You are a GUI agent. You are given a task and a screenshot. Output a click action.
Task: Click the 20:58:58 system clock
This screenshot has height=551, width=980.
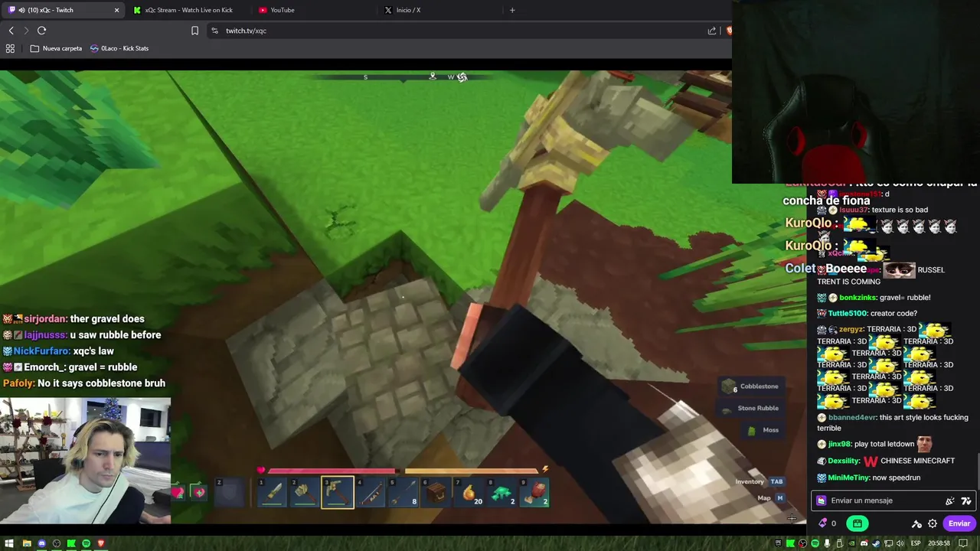coord(939,543)
